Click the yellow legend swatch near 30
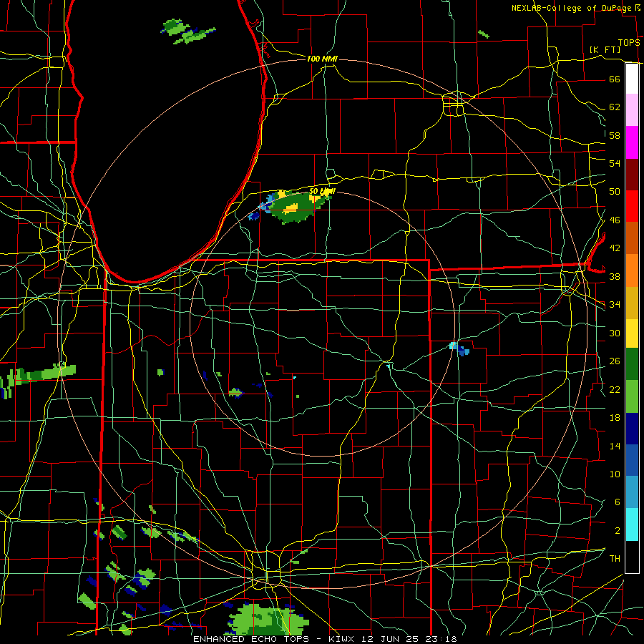The image size is (644, 644). coord(632,333)
